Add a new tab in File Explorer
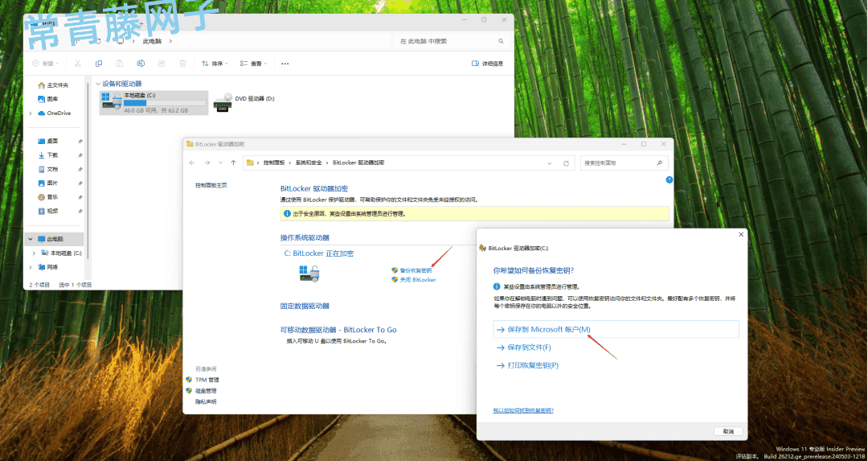 [141, 24]
